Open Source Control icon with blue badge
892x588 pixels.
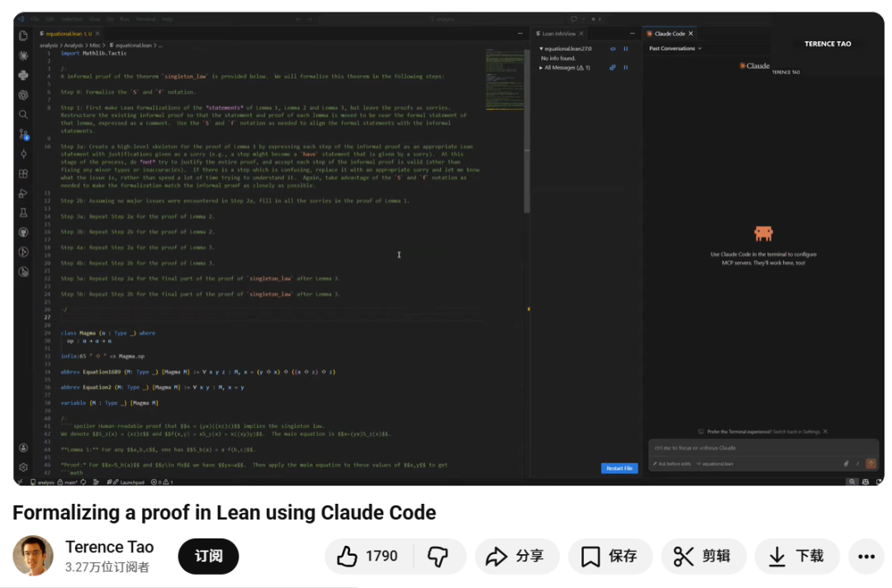(23, 135)
